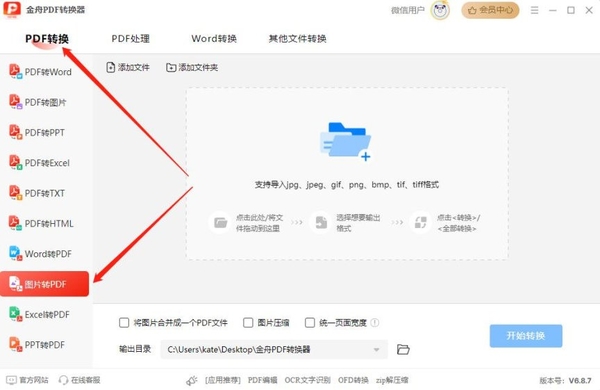The height and width of the screenshot is (390, 600).
Task: Browse output folder with folder icon
Action: tap(403, 349)
